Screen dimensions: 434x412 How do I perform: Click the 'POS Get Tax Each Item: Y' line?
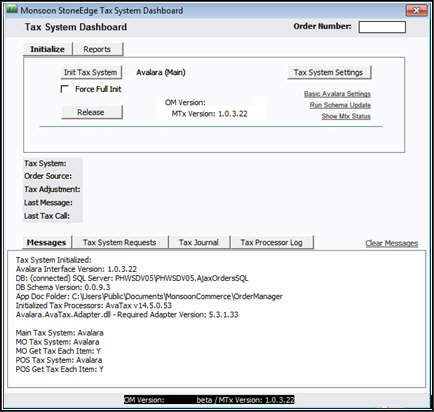coord(60,369)
